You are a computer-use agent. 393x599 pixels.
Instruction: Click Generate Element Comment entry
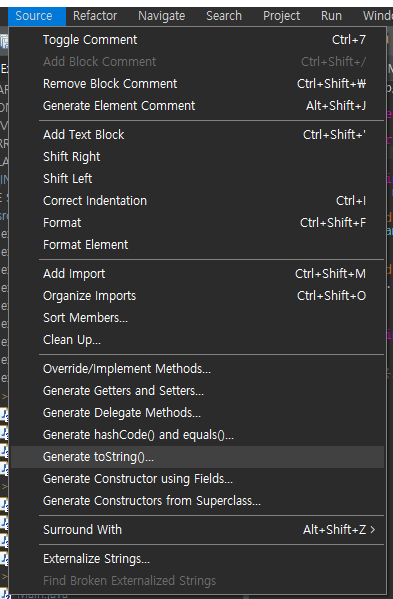(x=197, y=105)
